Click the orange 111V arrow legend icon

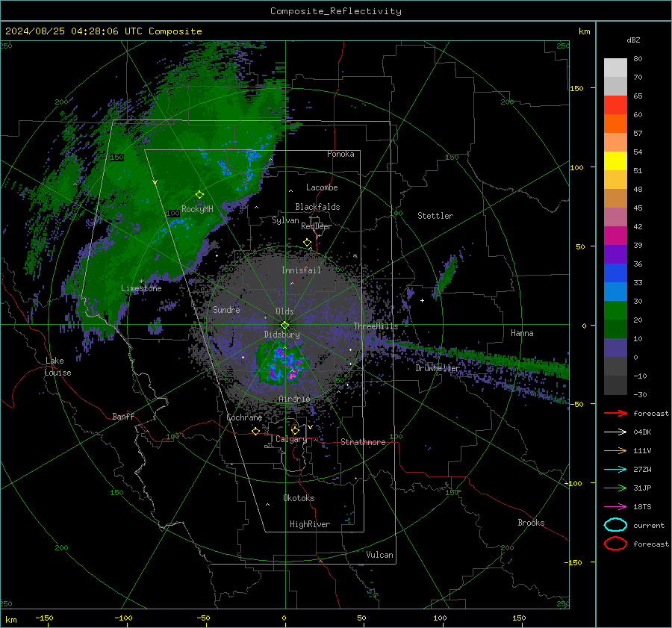[615, 450]
